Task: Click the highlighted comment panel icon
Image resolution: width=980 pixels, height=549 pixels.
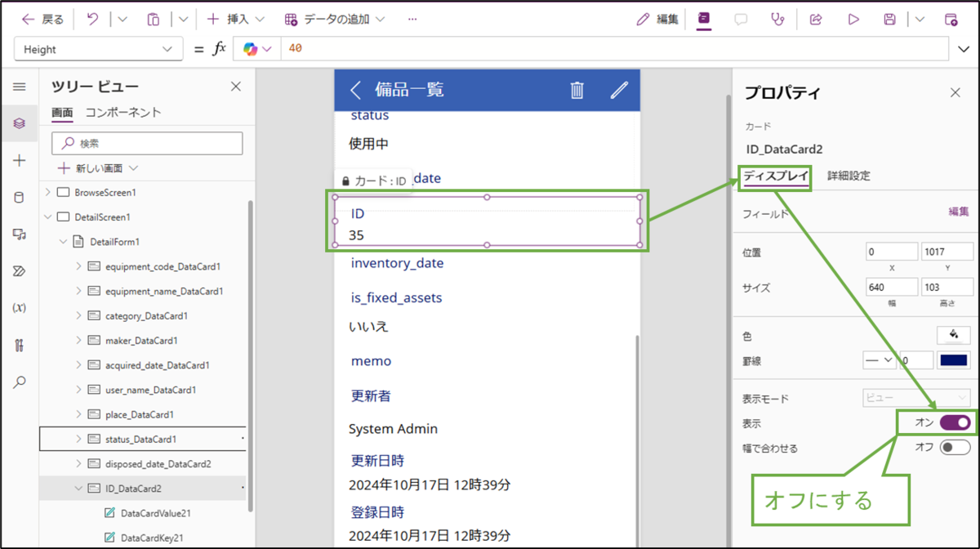Action: tap(704, 19)
